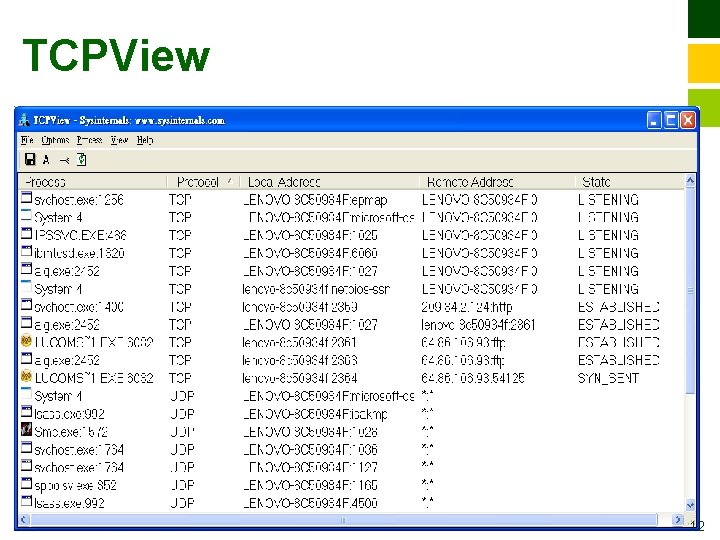Open the Options menu
720x540 pixels.
point(55,140)
